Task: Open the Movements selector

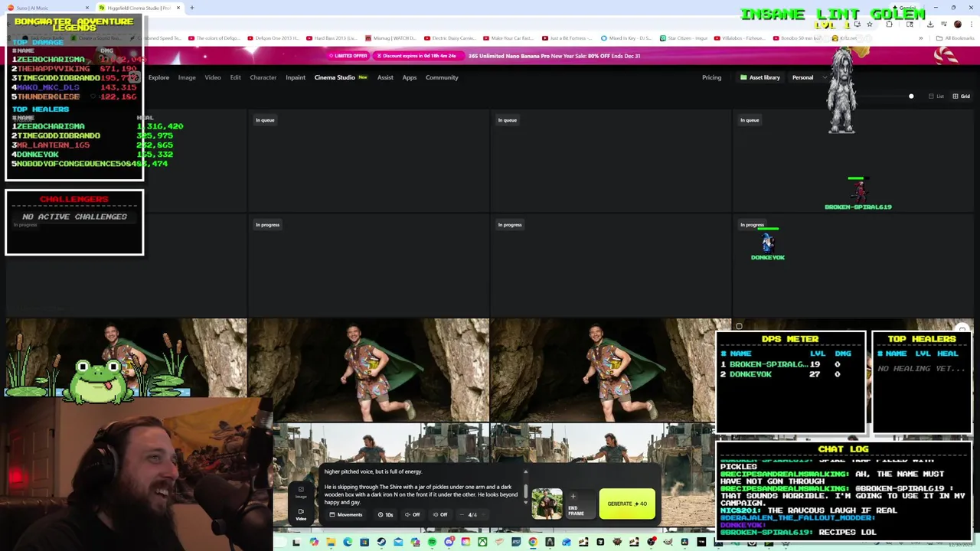Action: tap(346, 514)
